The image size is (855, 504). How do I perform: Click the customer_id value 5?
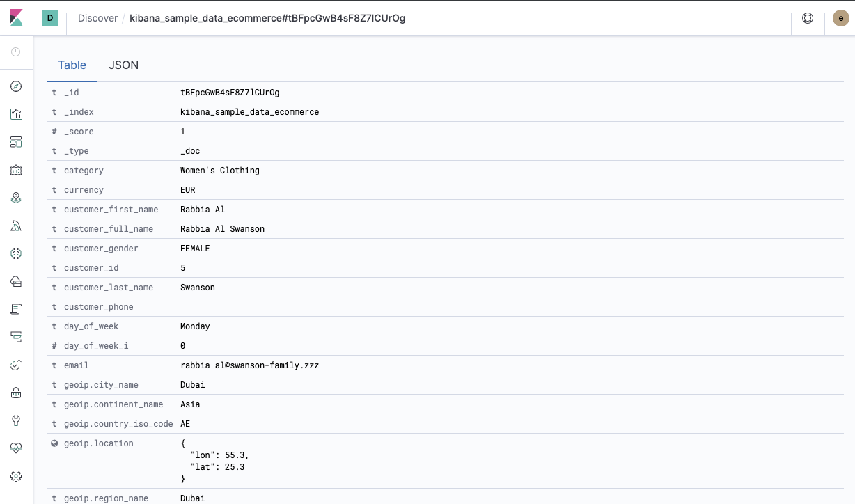point(183,268)
